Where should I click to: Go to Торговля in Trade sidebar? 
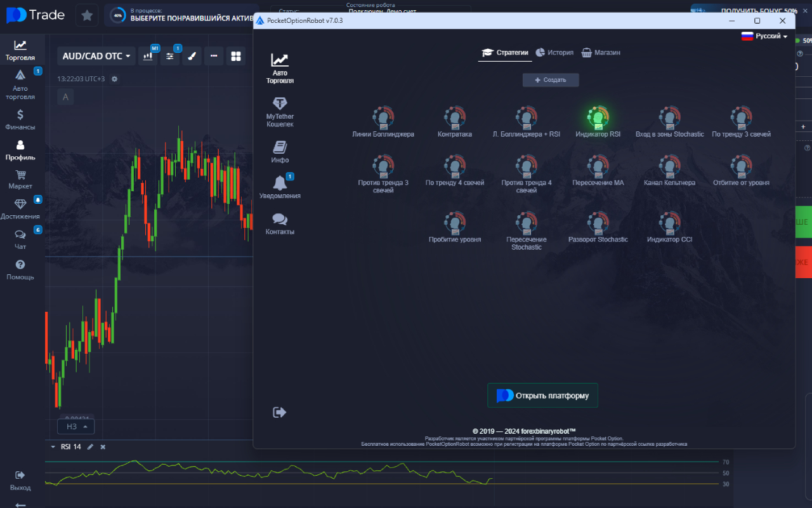[20, 50]
